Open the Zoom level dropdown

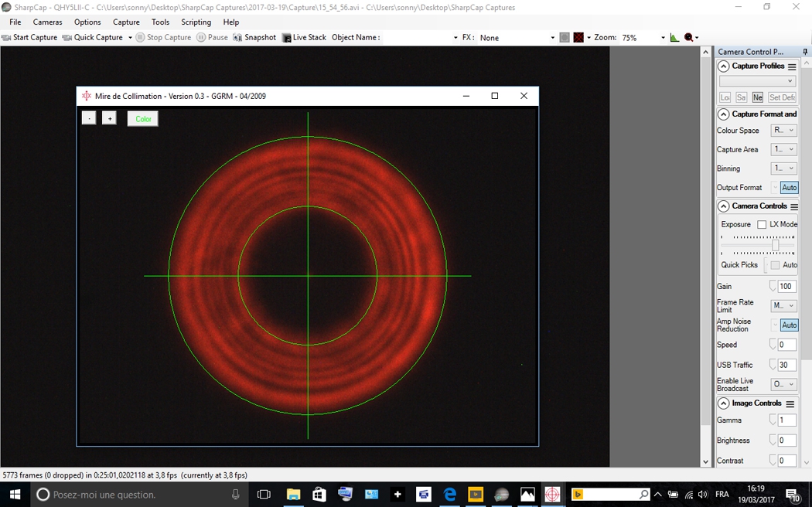coord(662,38)
